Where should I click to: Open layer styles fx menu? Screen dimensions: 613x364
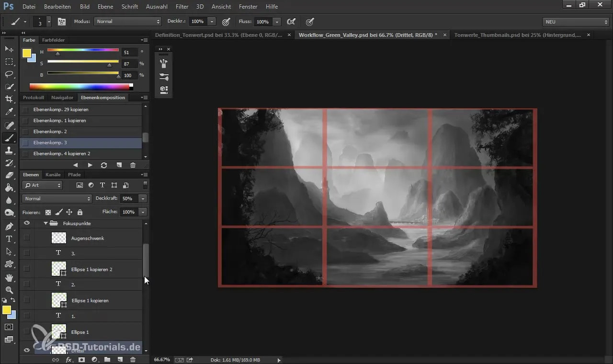pyautogui.click(x=68, y=359)
